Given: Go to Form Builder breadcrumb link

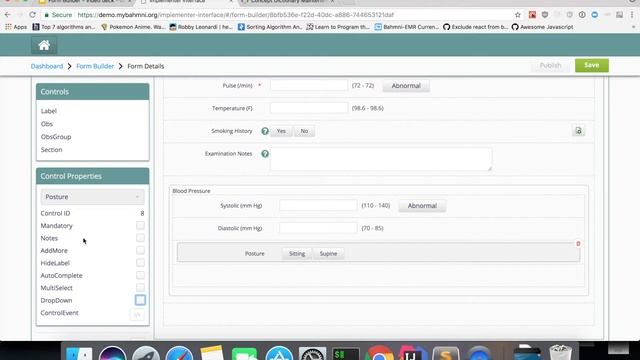Looking at the screenshot, I should coord(95,66).
